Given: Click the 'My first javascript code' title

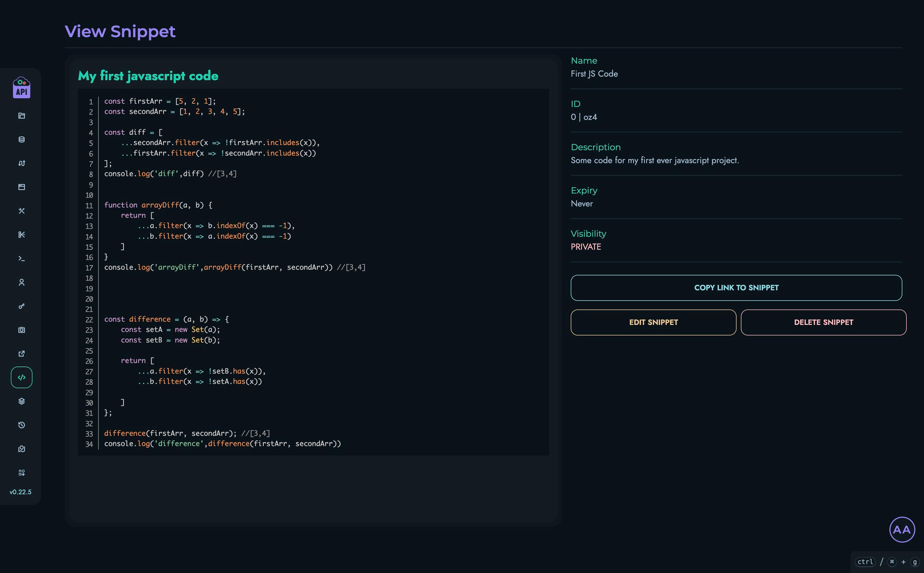Looking at the screenshot, I should (x=148, y=76).
